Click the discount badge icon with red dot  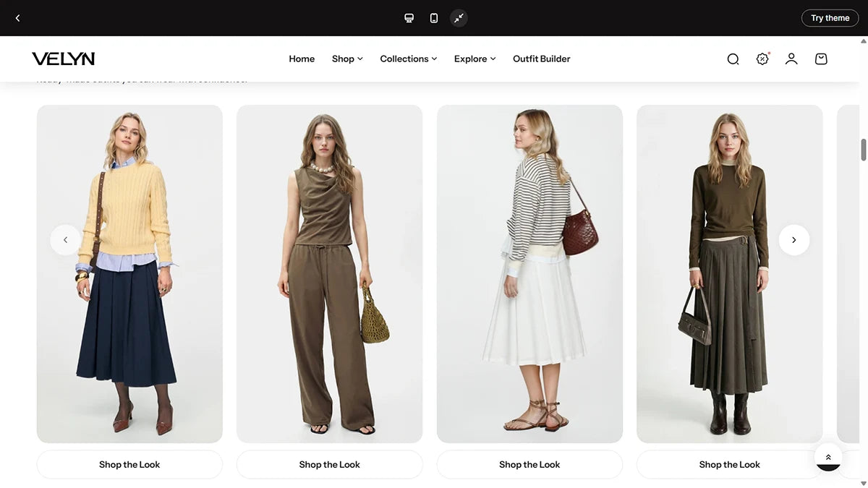pos(762,59)
